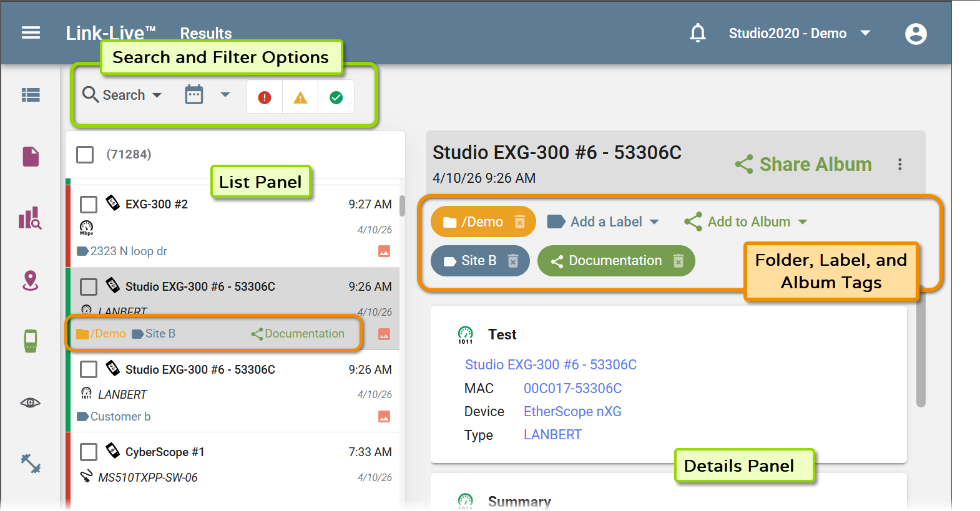Click the list panel vertical scrollbar
This screenshot has height=511, width=980.
[x=403, y=206]
